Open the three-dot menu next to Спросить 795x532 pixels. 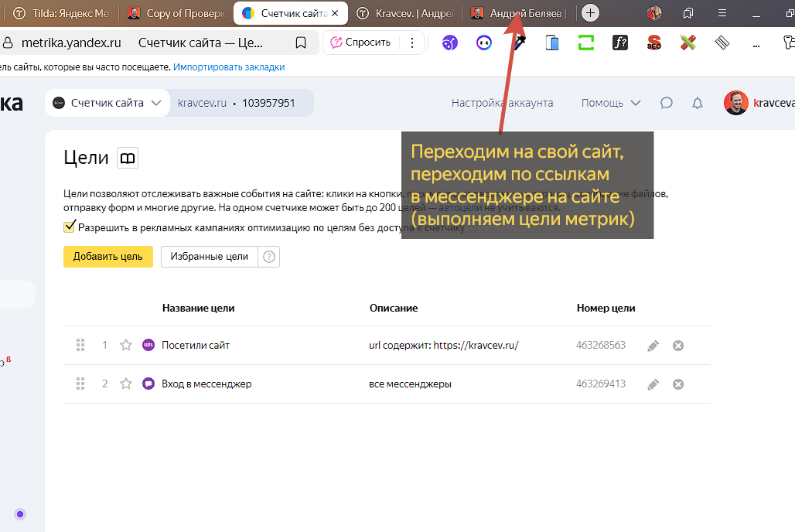click(x=412, y=43)
